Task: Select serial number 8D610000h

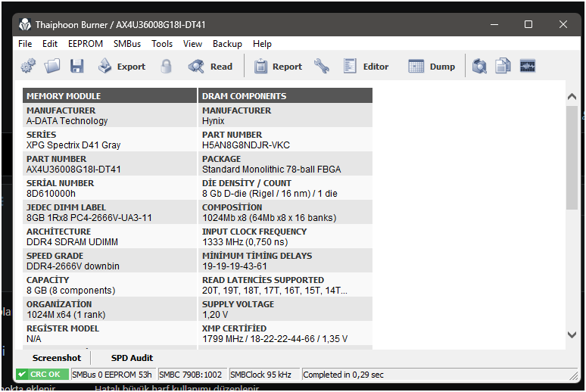Action: point(51,194)
